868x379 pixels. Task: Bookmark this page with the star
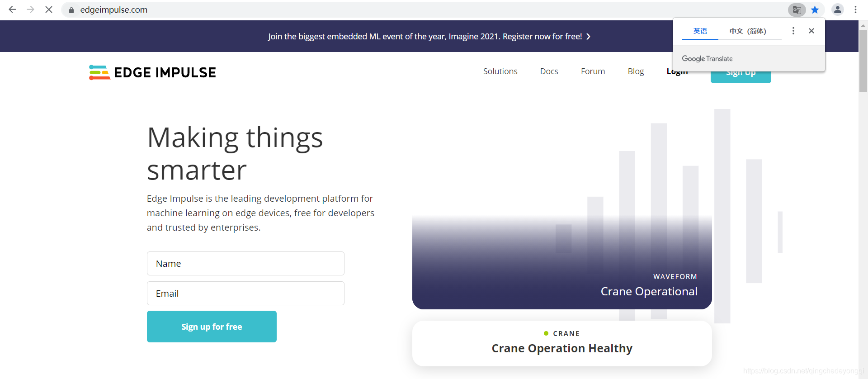coord(815,9)
